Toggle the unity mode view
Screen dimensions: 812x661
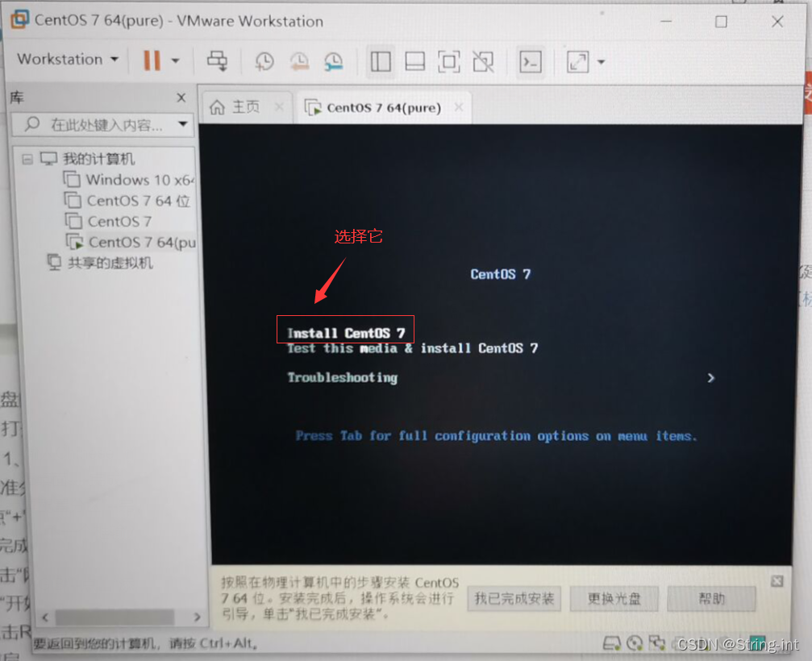click(483, 61)
